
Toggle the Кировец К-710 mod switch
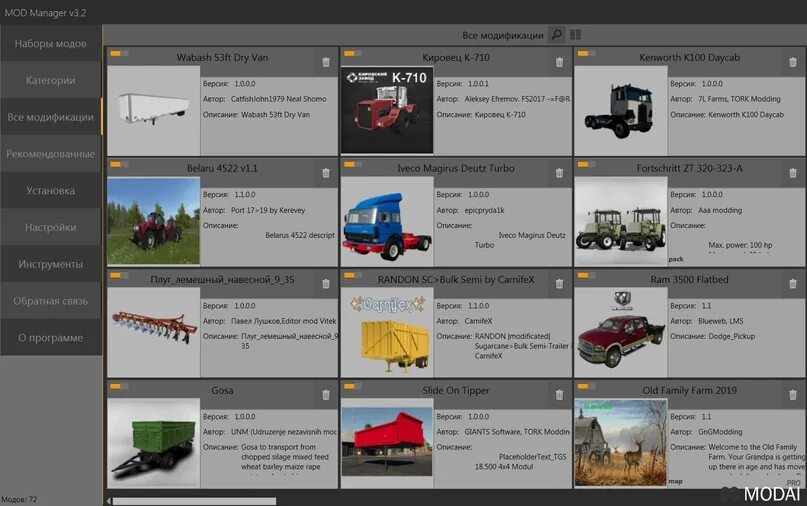click(x=353, y=53)
